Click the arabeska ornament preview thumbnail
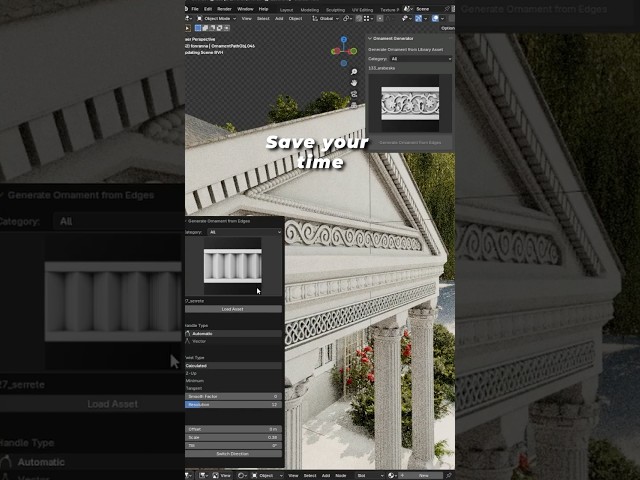This screenshot has width=640, height=480. pos(410,103)
